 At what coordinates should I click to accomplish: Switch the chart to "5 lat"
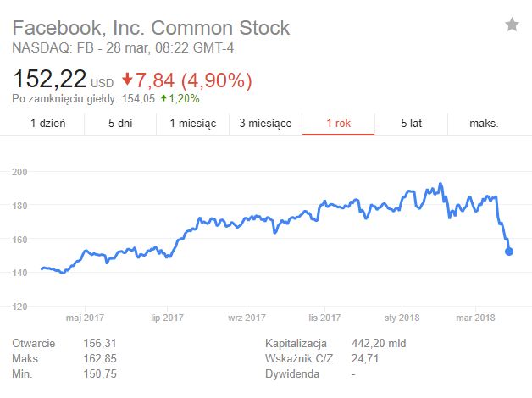(x=412, y=123)
